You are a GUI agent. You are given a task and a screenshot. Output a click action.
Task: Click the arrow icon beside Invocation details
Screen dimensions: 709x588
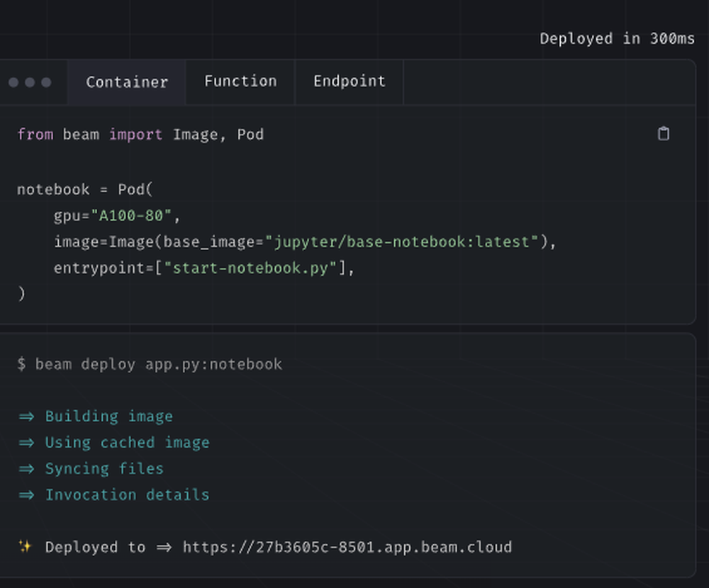(26, 494)
